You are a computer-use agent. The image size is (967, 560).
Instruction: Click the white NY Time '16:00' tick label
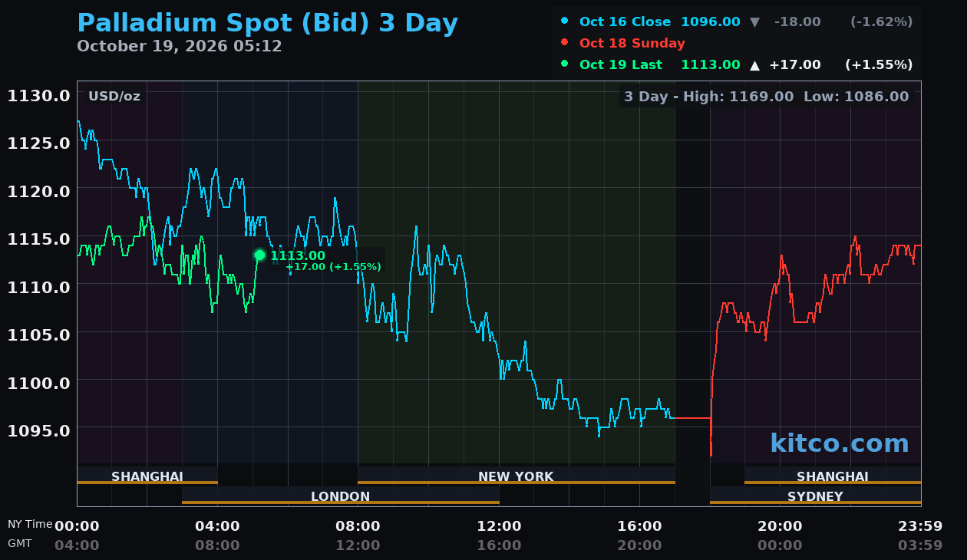click(639, 526)
